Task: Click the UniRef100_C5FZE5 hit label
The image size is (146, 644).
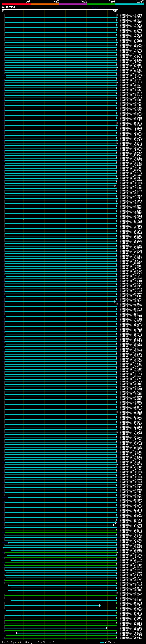Action: point(131,72)
